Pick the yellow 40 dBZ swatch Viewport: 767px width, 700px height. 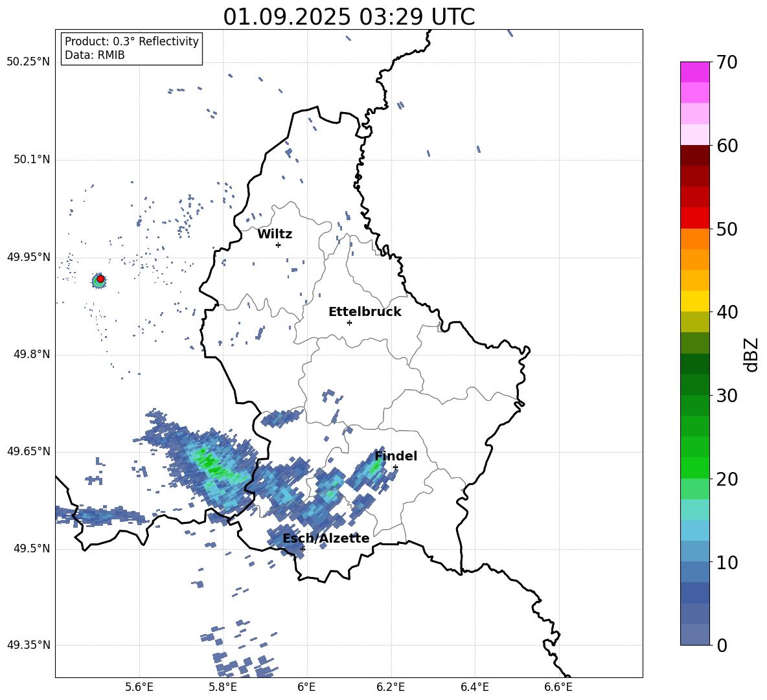[694, 301]
